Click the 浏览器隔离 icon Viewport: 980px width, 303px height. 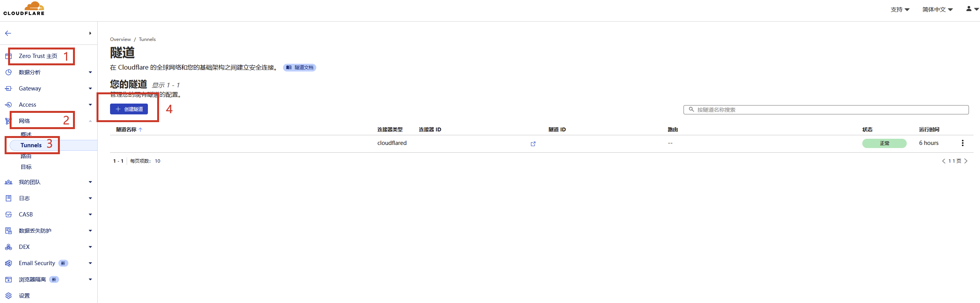click(8, 279)
